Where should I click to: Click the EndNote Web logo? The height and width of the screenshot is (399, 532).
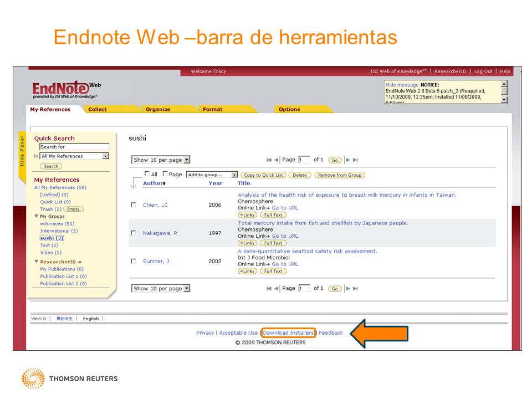pos(66,90)
